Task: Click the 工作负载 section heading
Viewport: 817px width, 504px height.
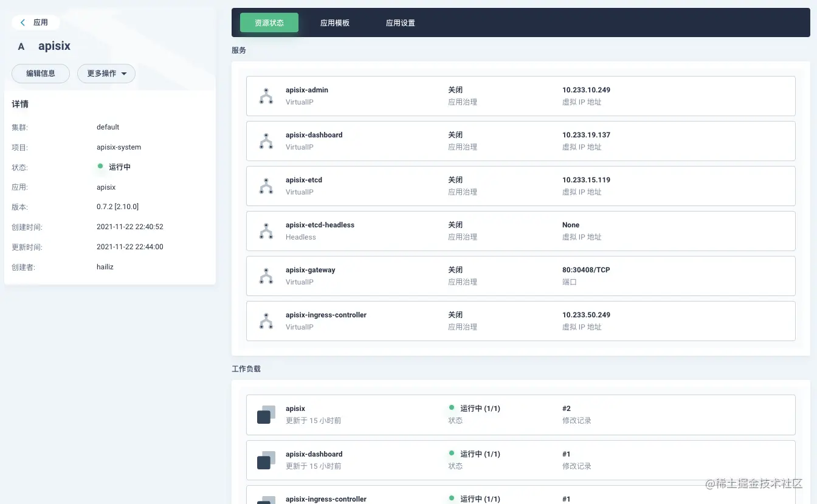Action: click(x=246, y=369)
